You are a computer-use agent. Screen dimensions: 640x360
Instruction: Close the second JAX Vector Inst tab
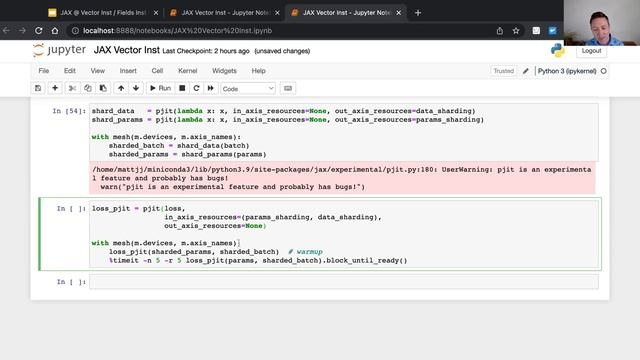(277, 13)
